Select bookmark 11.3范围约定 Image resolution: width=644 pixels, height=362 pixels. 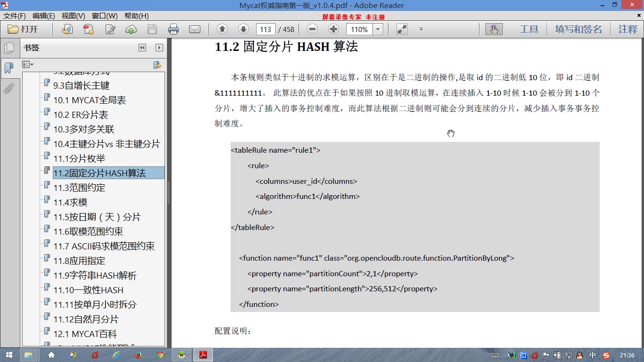(79, 188)
